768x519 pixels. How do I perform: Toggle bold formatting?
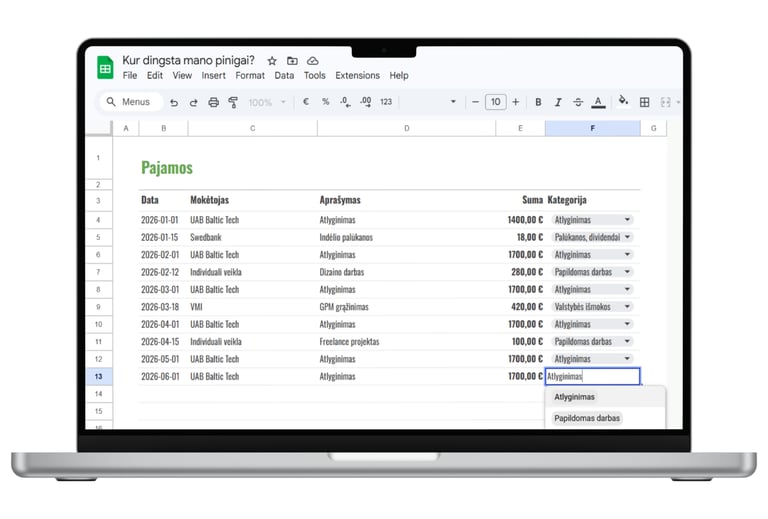tap(538, 102)
